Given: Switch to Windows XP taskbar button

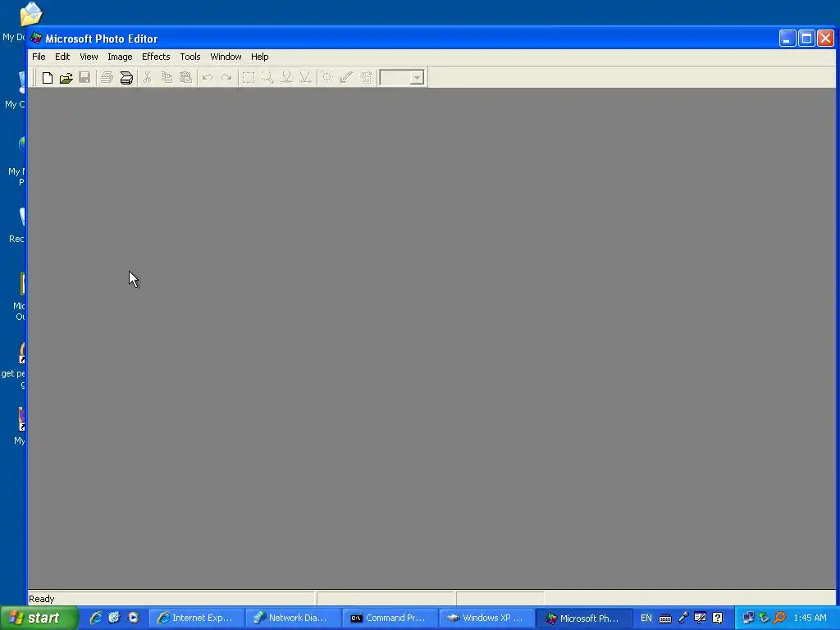Looking at the screenshot, I should tap(487, 619).
